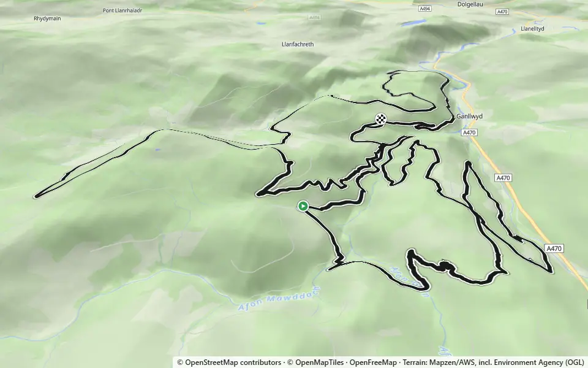Open the OpenFreeMap attribution link
The image size is (588, 368).
373,362
